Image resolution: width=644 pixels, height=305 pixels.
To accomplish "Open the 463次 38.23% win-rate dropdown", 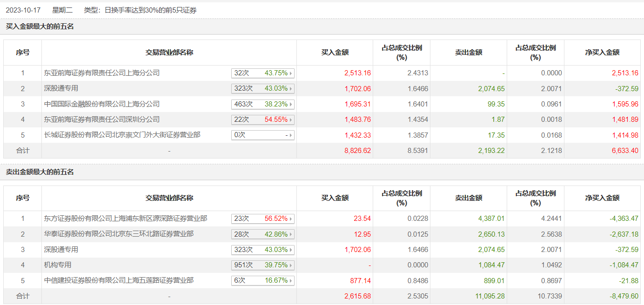I will point(263,104).
